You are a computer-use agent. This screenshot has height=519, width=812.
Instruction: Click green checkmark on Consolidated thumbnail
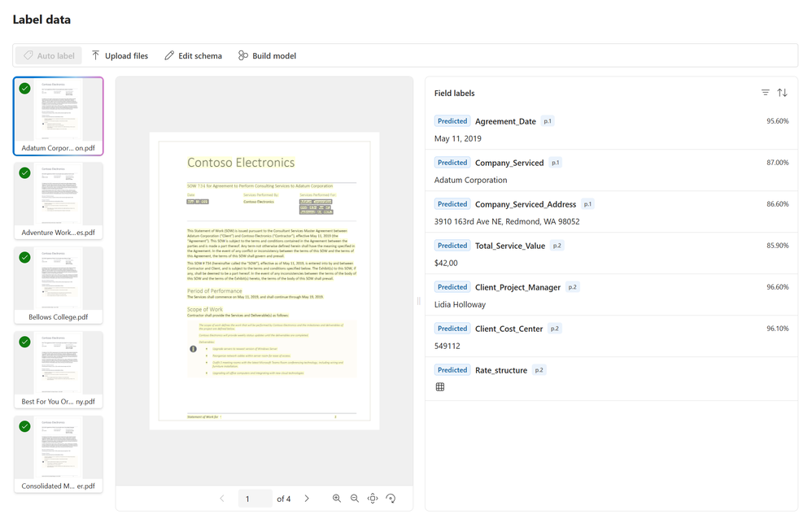(x=25, y=426)
